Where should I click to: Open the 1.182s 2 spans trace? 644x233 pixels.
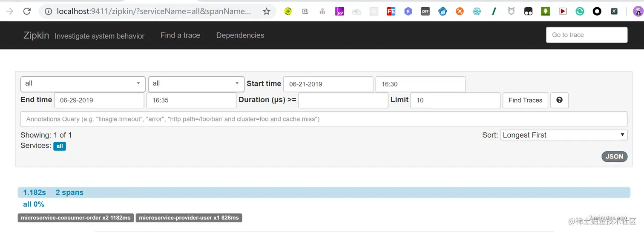click(324, 193)
